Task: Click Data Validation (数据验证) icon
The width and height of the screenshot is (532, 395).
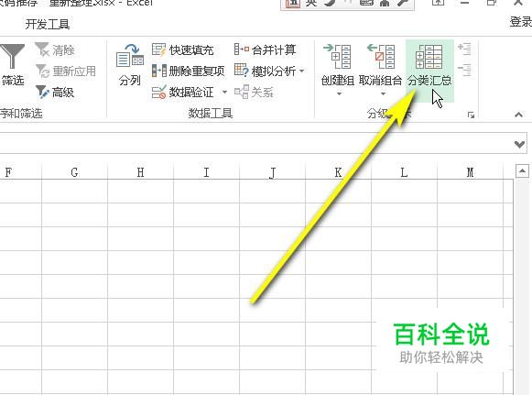Action: coord(158,92)
